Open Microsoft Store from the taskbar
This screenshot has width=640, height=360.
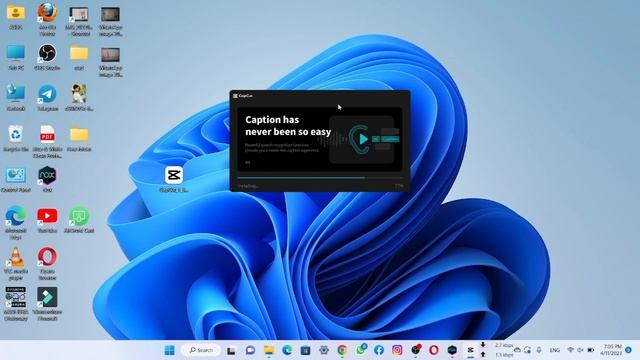305,350
